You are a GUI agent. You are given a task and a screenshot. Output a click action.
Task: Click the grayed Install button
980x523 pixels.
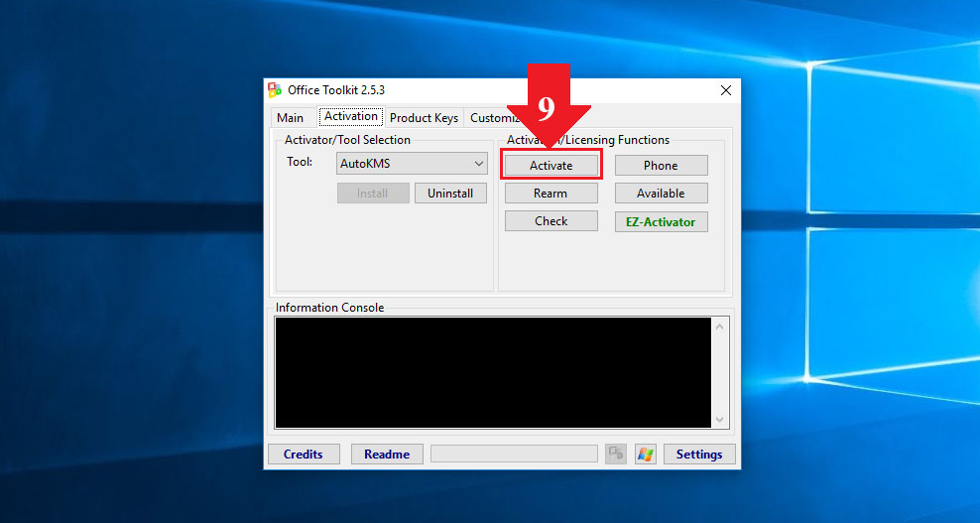[373, 194]
